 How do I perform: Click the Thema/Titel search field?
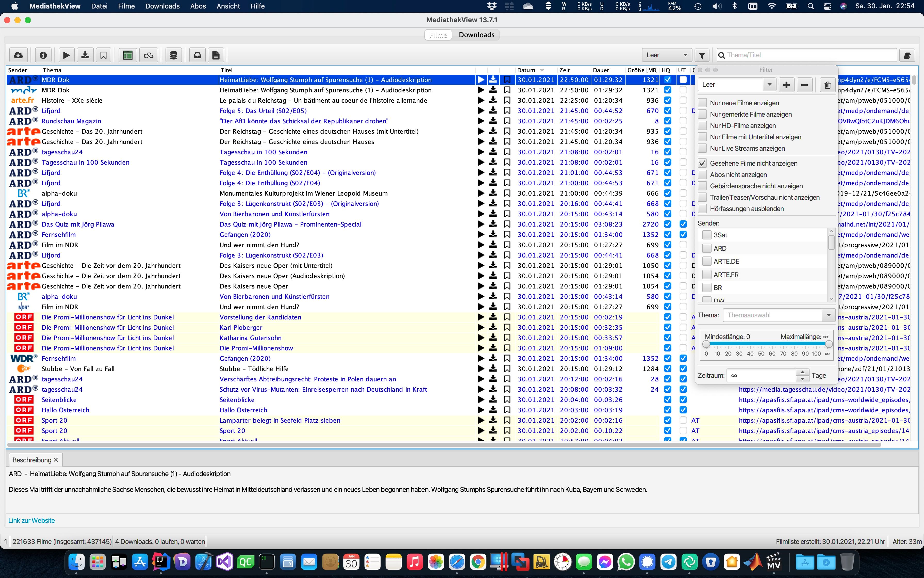(806, 55)
